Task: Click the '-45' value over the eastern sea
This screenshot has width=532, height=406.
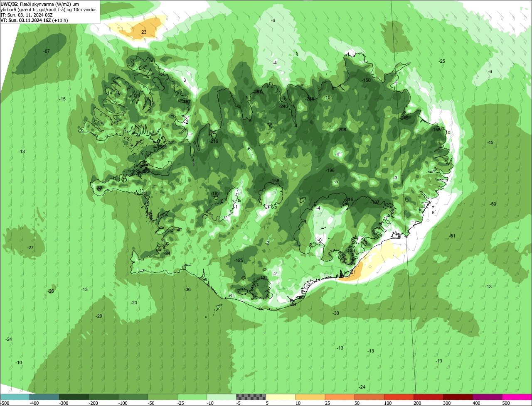Action: [x=490, y=142]
